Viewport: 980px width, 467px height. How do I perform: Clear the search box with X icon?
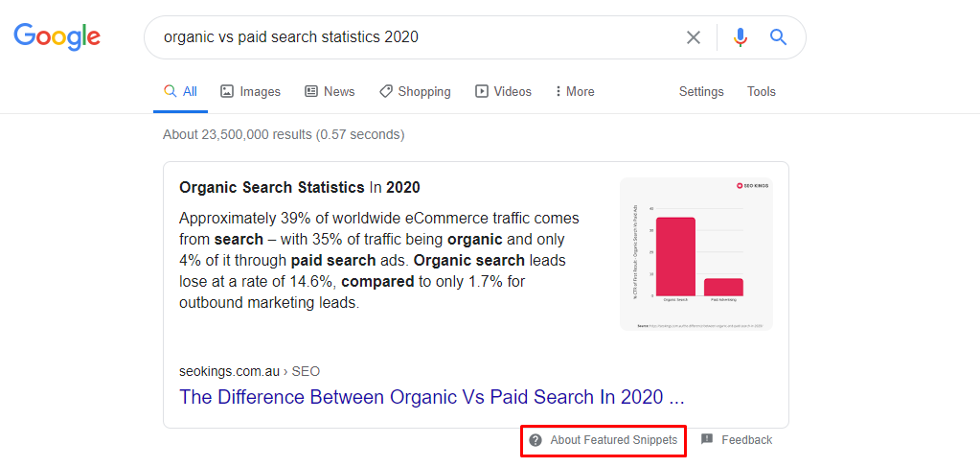694,37
